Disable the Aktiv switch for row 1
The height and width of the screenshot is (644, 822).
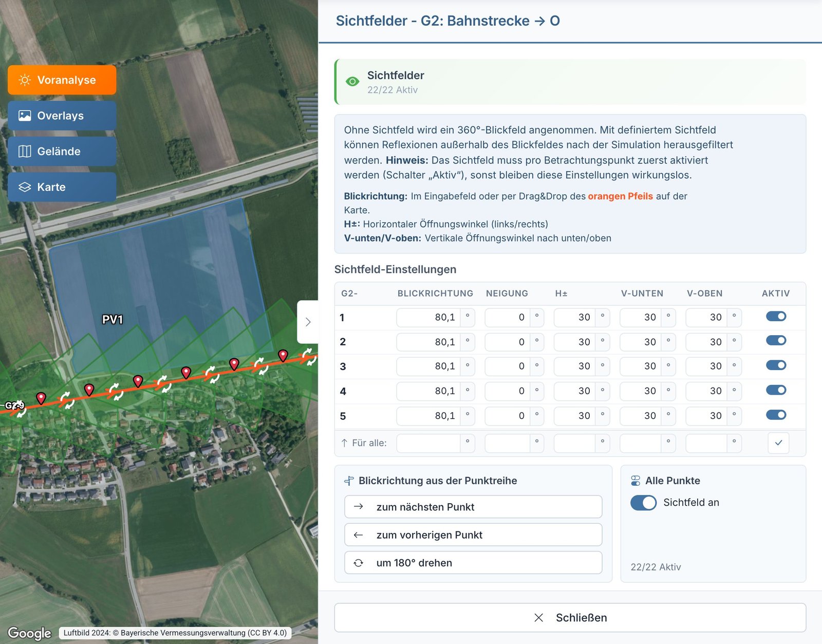click(776, 317)
